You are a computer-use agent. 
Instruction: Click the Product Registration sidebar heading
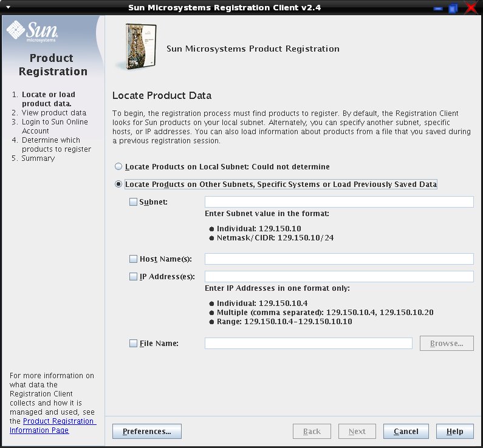click(53, 64)
